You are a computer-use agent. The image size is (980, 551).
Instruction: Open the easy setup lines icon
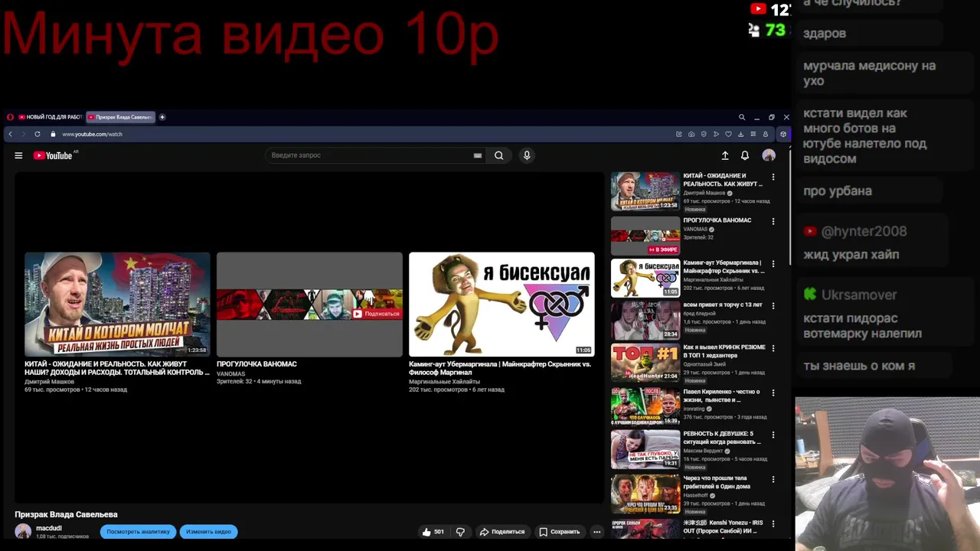click(x=753, y=134)
